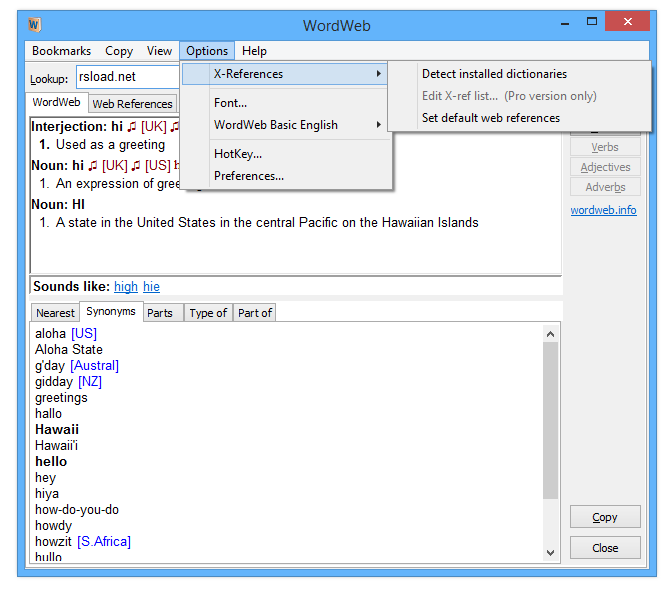Image resolution: width=672 pixels, height=597 pixels.
Task: Close the WordWeb window with X
Action: coord(627,21)
